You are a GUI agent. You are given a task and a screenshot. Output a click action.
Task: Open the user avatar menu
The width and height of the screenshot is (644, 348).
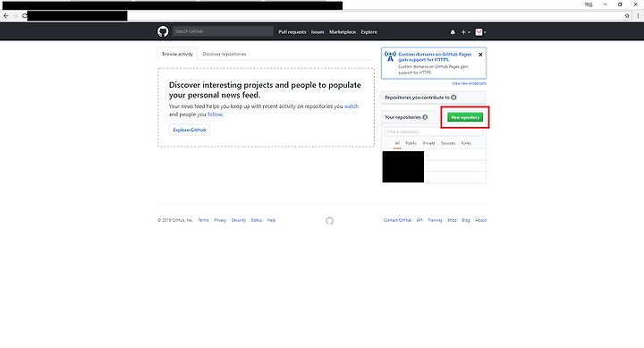[x=480, y=32]
